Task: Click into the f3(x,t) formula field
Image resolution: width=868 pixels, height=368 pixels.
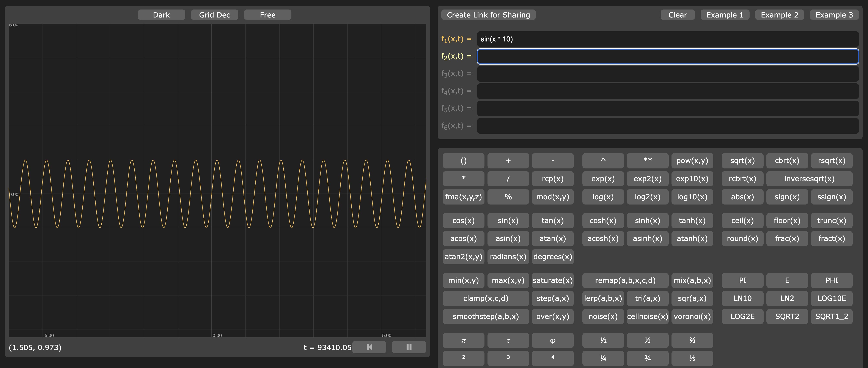Action: 667,73
